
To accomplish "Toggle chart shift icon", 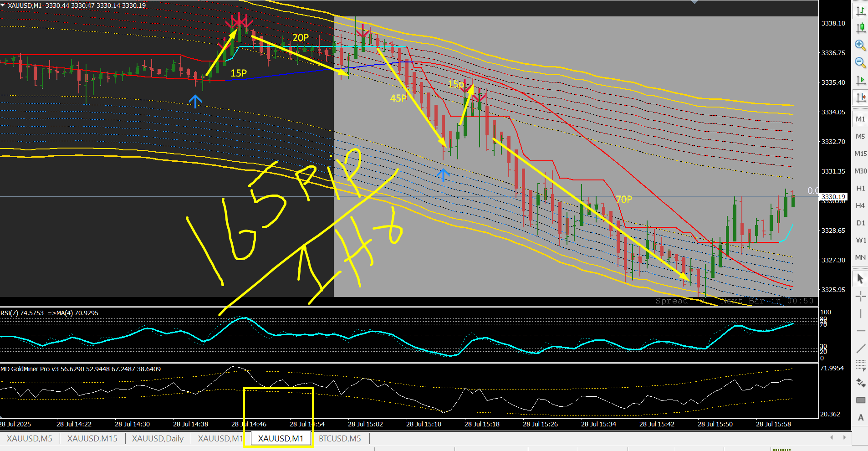I will click(860, 97).
